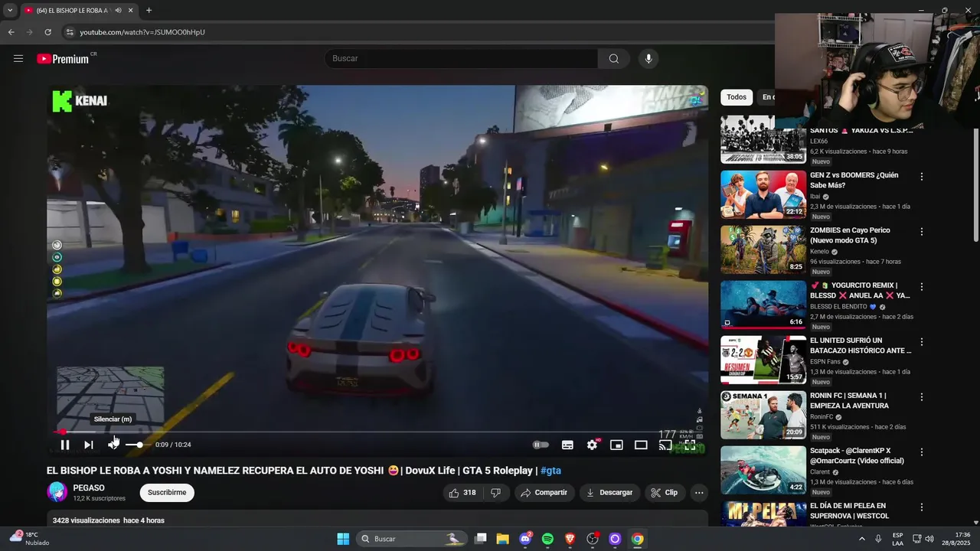
Task: Dislike the video
Action: pos(495,493)
